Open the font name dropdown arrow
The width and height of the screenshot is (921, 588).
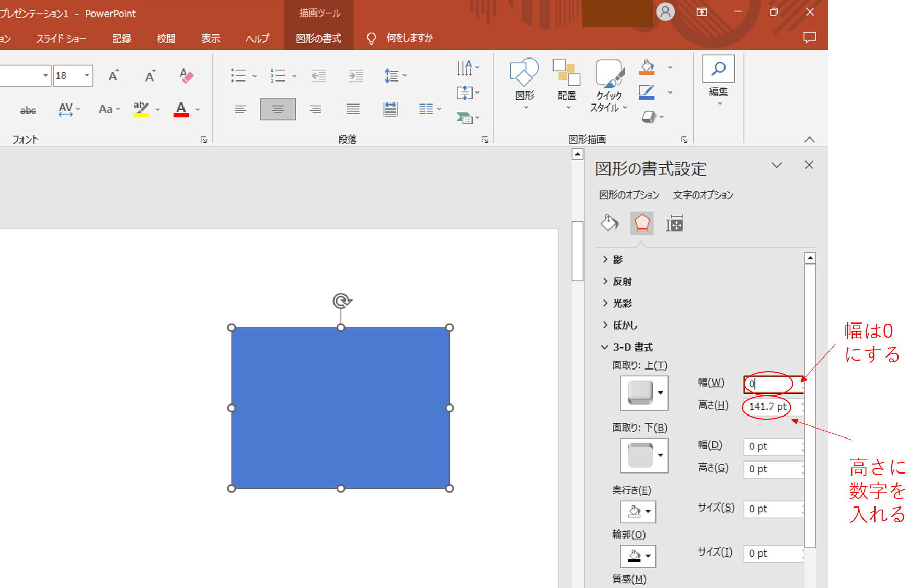point(45,76)
